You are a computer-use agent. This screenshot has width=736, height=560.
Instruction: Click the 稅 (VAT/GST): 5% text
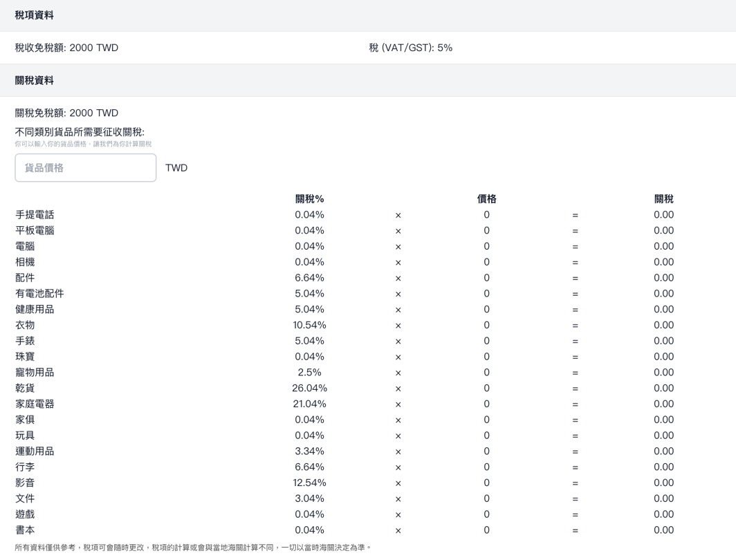(x=410, y=48)
